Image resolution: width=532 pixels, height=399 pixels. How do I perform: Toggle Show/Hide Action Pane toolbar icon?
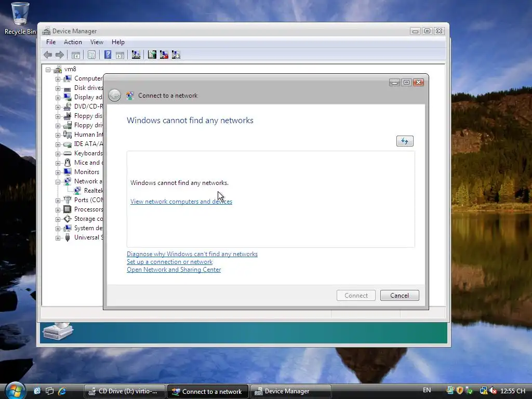click(120, 55)
